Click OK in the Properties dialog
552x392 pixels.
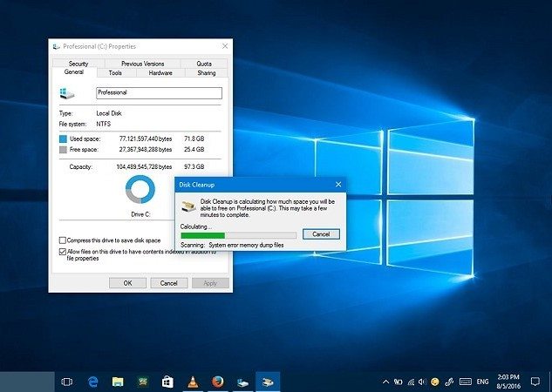(127, 283)
